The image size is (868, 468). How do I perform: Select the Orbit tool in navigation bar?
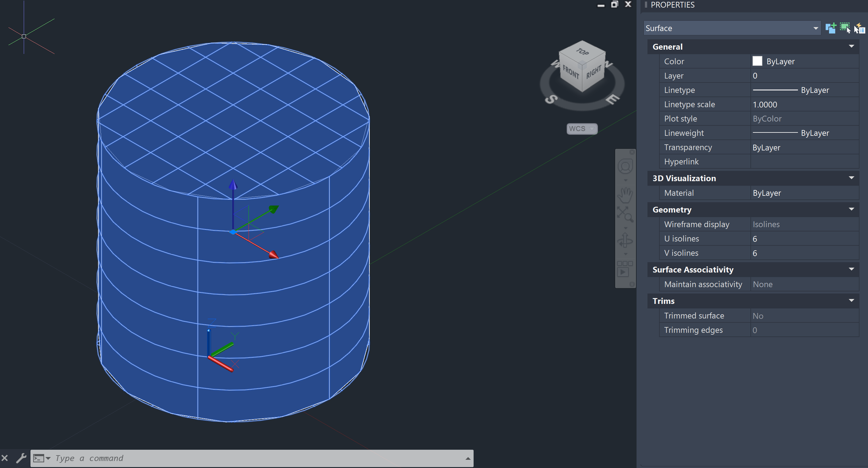[x=625, y=241]
